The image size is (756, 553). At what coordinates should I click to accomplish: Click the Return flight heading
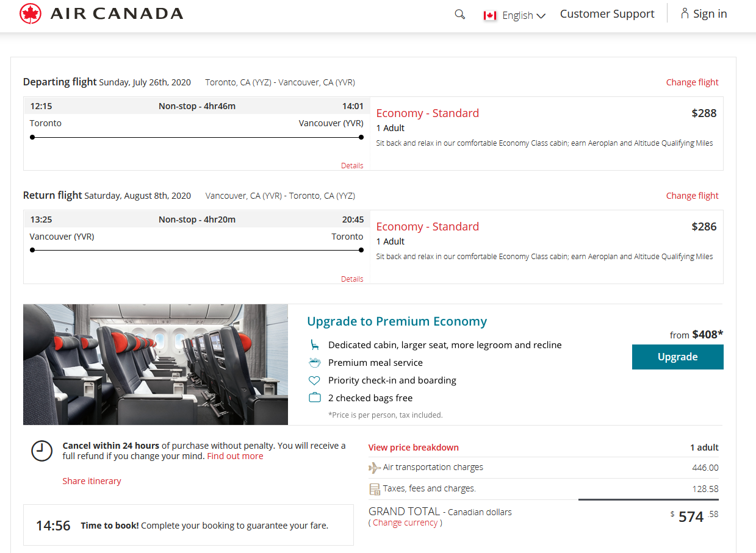coord(52,195)
